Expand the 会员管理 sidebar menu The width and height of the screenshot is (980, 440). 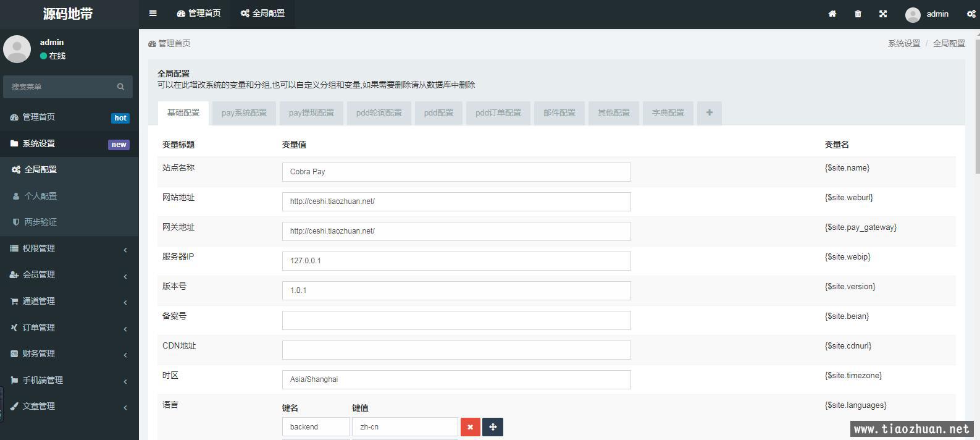point(69,274)
